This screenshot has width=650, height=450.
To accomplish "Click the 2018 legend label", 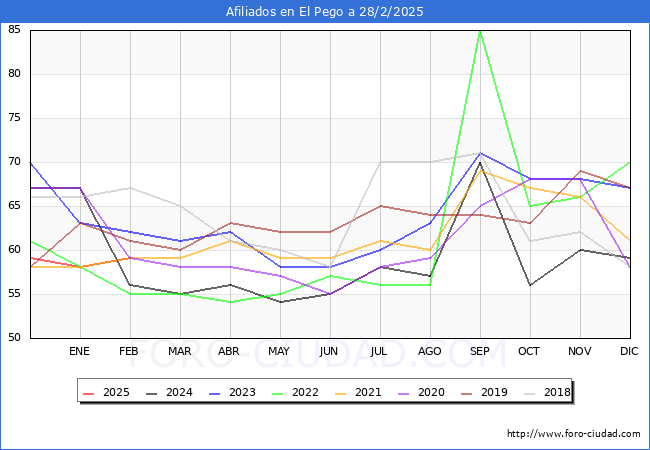I will coord(557,392).
